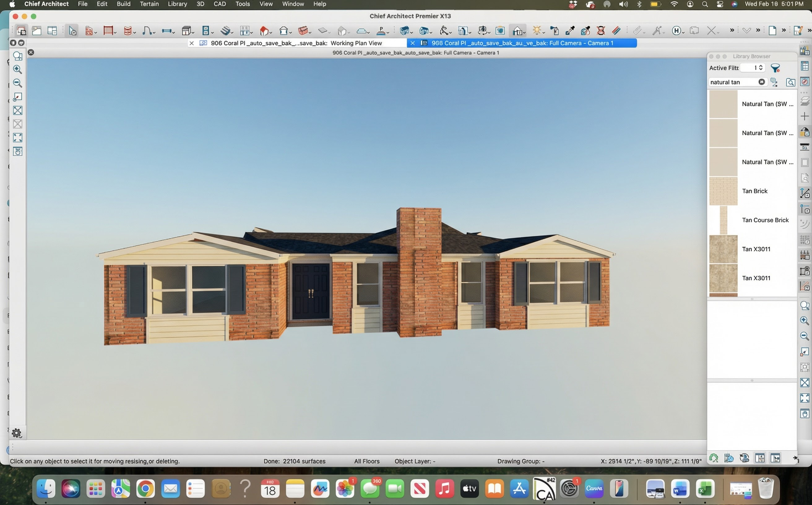
Task: Toggle the Library Browser filter funnel icon
Action: pyautogui.click(x=775, y=68)
